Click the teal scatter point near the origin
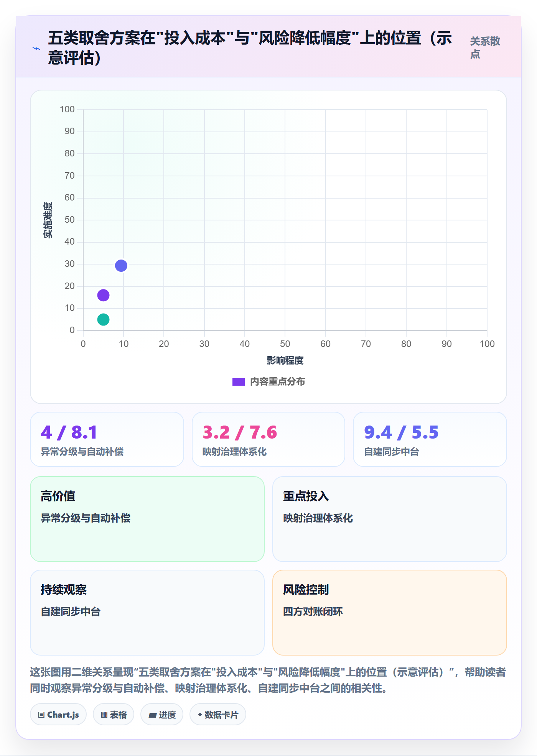Viewport: 537px width, 756px height. pyautogui.click(x=104, y=319)
